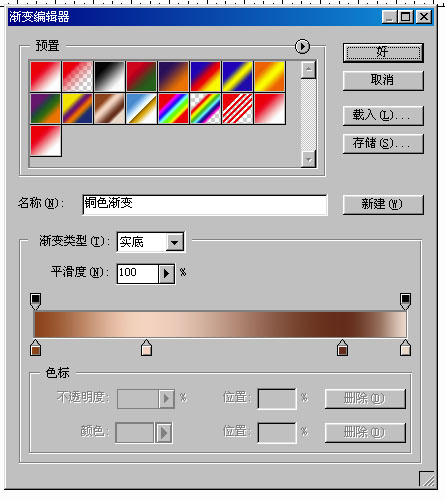Select the light peach middle color stop
This screenshot has width=445, height=501.
(x=146, y=348)
